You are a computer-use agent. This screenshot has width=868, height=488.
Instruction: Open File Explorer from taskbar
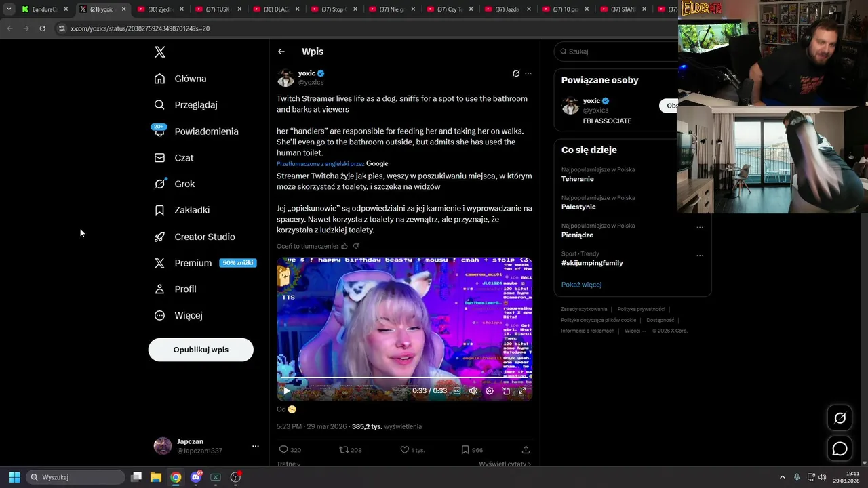(x=156, y=477)
